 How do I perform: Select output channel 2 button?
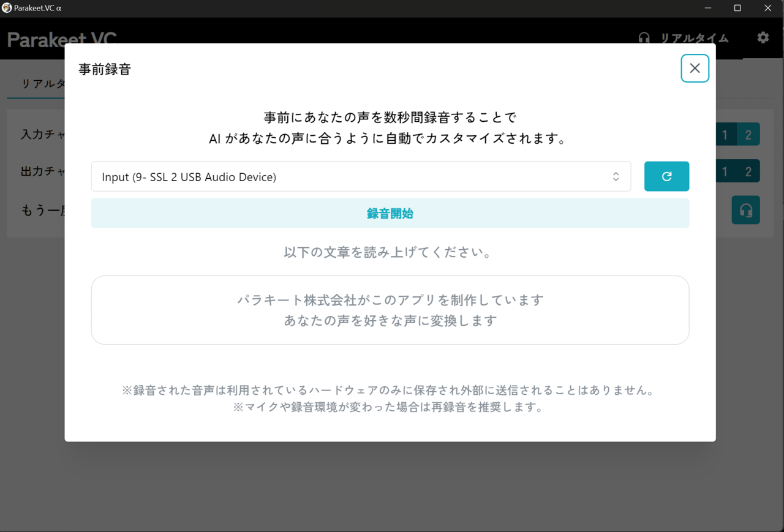pos(748,171)
